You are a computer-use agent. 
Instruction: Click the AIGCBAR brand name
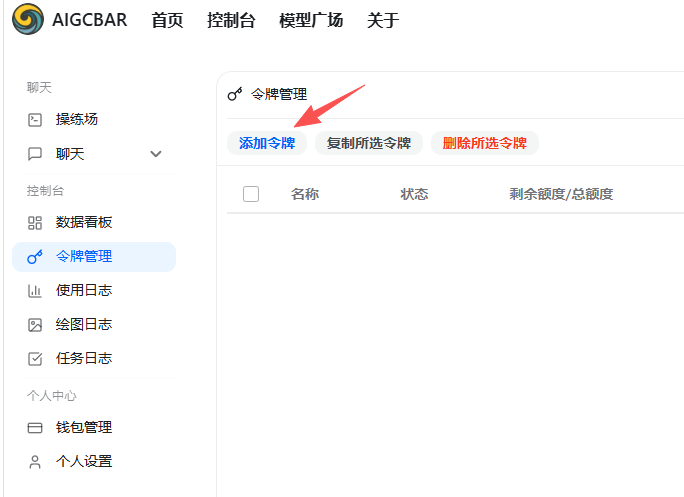89,20
